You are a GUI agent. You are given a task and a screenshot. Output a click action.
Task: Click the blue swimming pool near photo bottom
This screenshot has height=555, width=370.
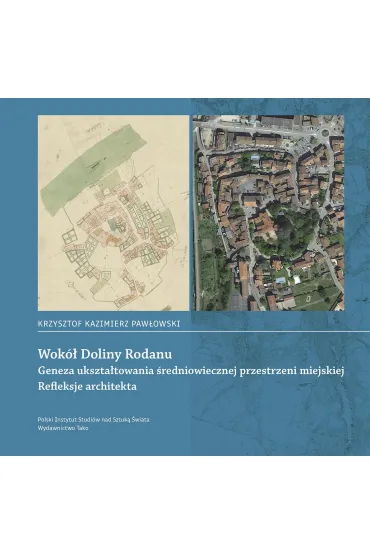pyautogui.click(x=280, y=280)
